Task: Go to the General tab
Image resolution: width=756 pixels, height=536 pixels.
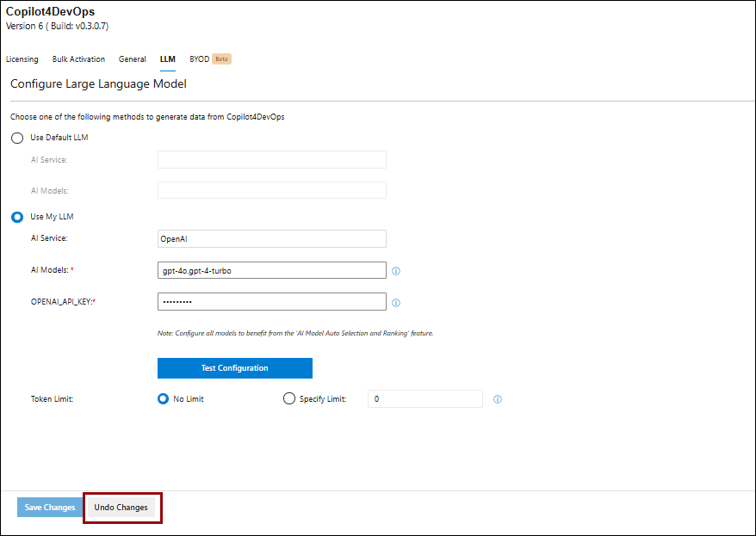Action: [x=133, y=59]
